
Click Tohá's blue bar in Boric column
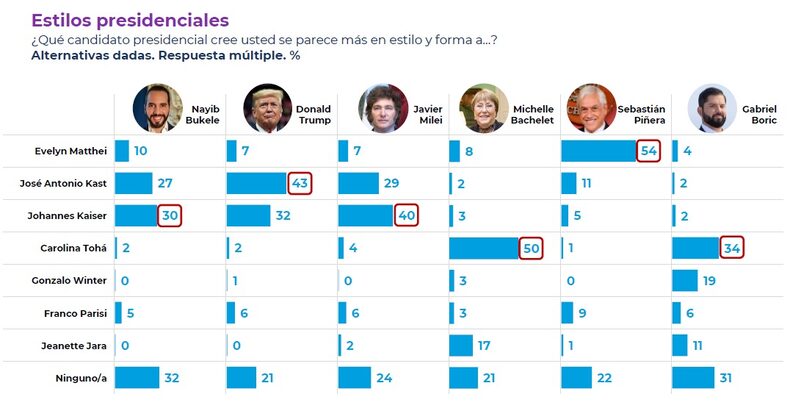tap(695, 249)
